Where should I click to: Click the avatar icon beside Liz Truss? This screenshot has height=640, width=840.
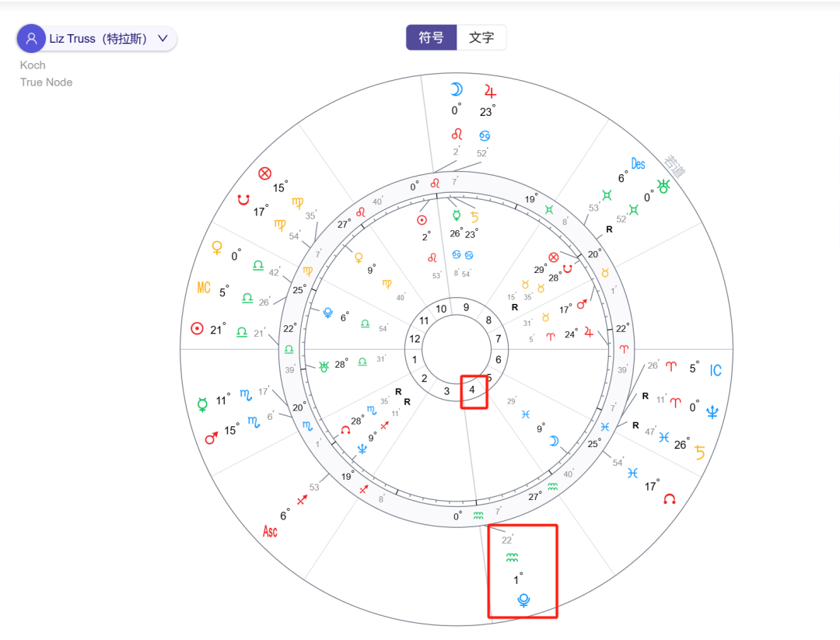point(31,37)
